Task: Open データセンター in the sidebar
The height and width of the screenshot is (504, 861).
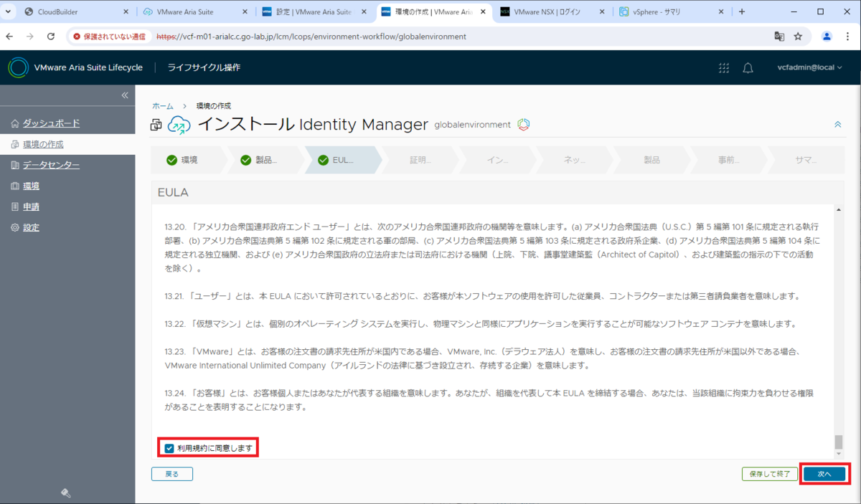Action: click(x=51, y=165)
